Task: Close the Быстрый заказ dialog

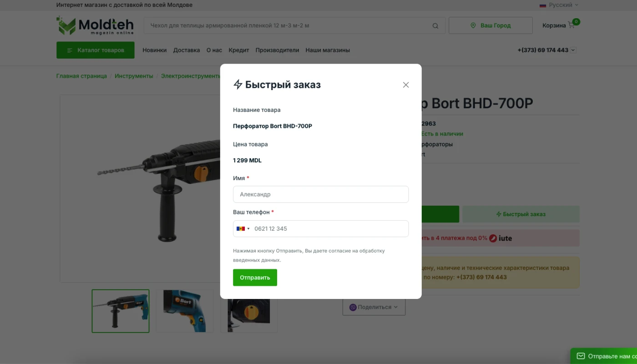Action: point(406,85)
